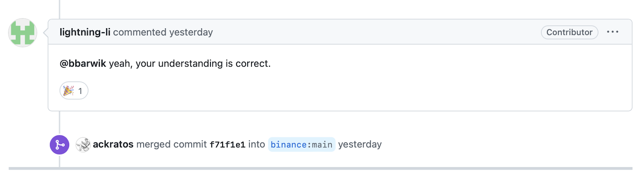Screen dimensions: 644x174
Task: Click ackratos's small avatar image
Action: coord(83,145)
